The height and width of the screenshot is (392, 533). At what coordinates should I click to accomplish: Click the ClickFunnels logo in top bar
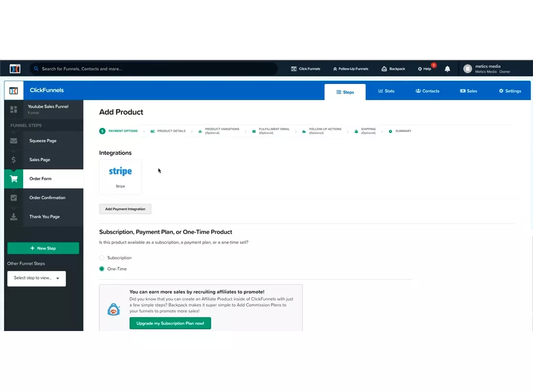pyautogui.click(x=15, y=69)
